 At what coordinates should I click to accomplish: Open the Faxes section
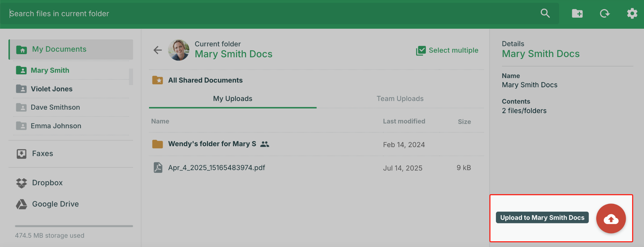[42, 154]
